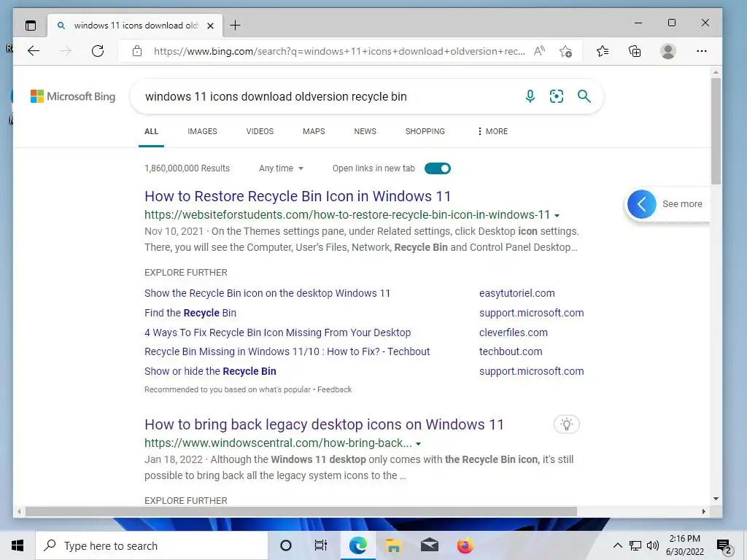Open a new tab with plus button
This screenshot has width=747, height=560.
tap(236, 26)
